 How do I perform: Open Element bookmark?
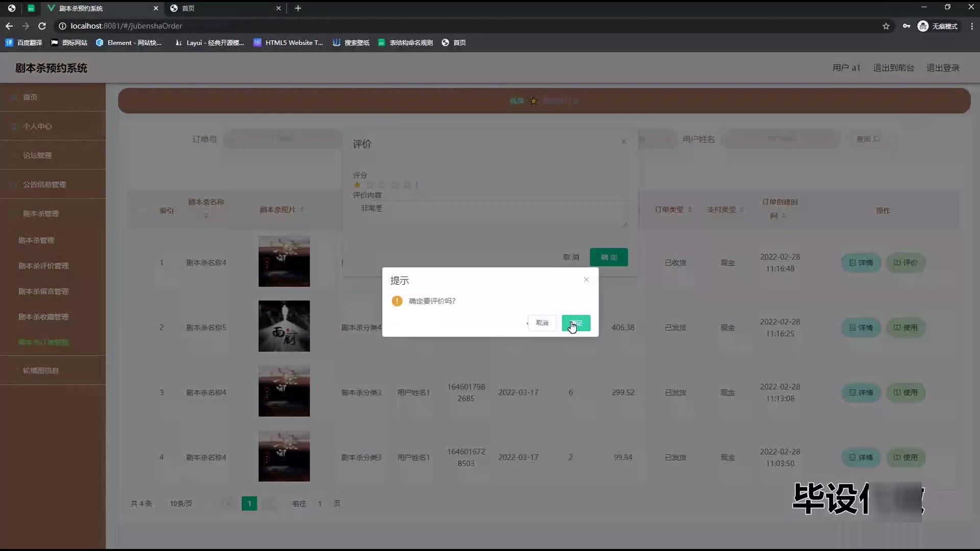pyautogui.click(x=129, y=43)
